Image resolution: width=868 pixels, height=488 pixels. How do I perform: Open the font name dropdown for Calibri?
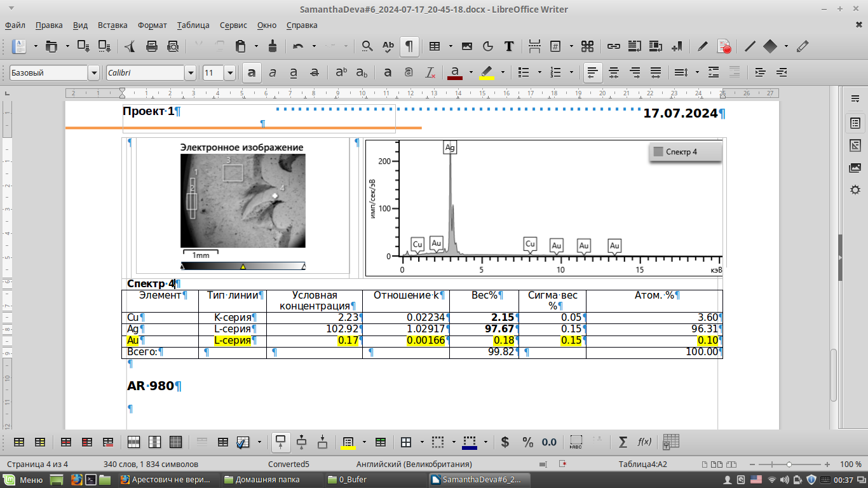pyautogui.click(x=190, y=73)
